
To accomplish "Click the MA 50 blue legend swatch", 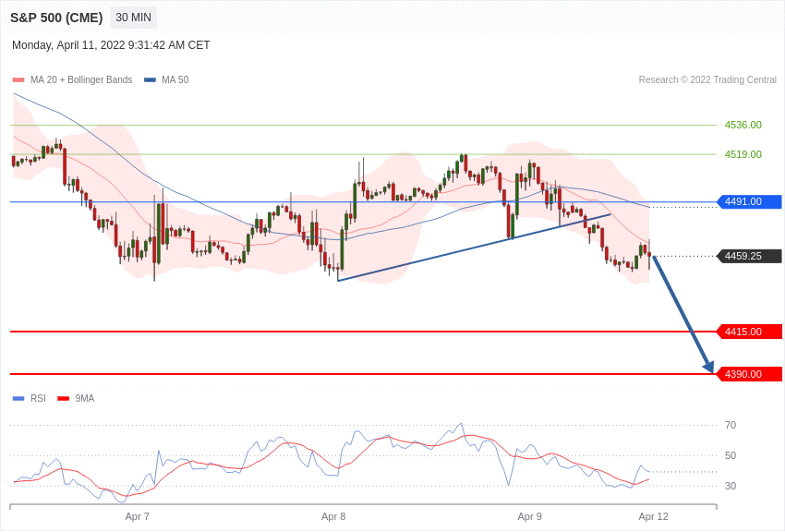I will (x=151, y=79).
